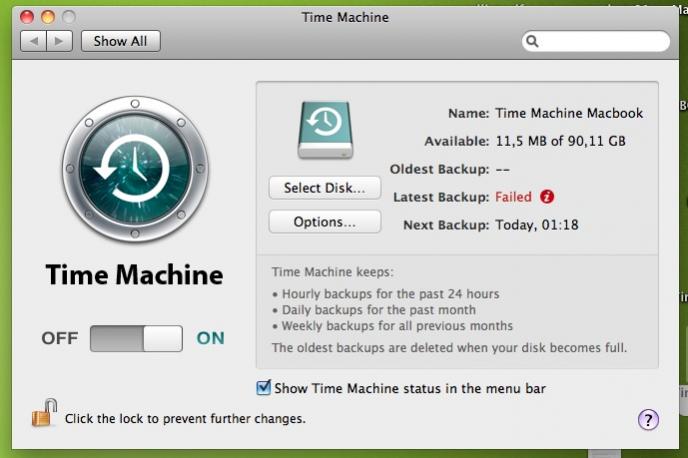This screenshot has width=688, height=458.
Task: Click the large bold Time Machine heading
Action: [135, 275]
